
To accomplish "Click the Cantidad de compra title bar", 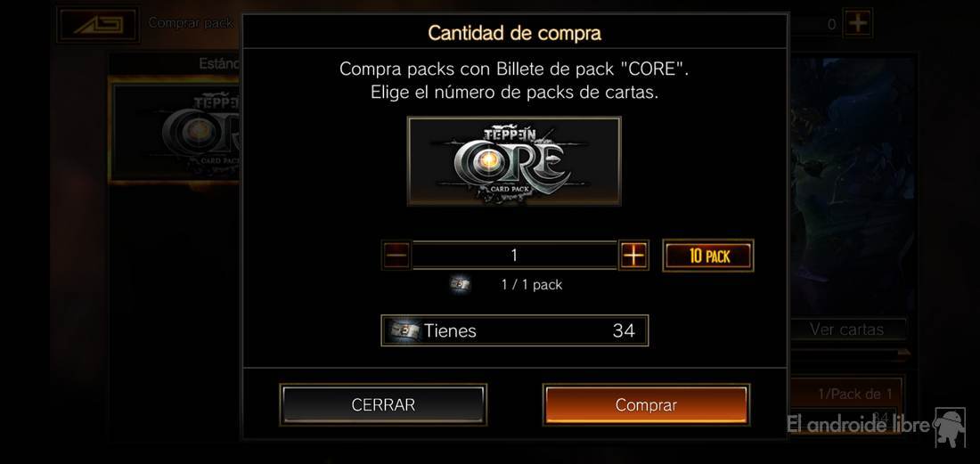I will click(x=514, y=32).
